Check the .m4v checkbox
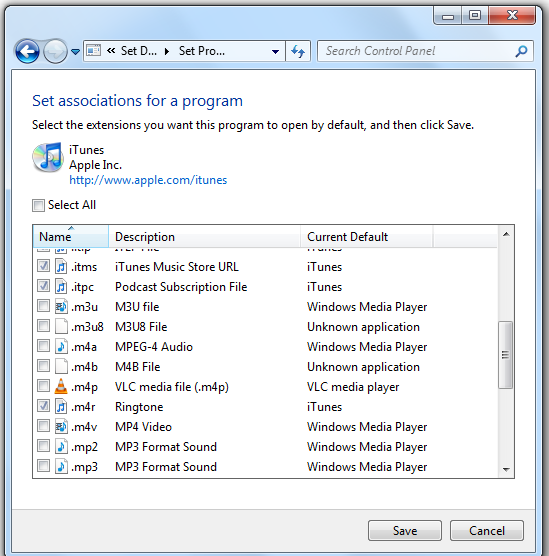Screen dimensions: 549x556 pyautogui.click(x=43, y=426)
